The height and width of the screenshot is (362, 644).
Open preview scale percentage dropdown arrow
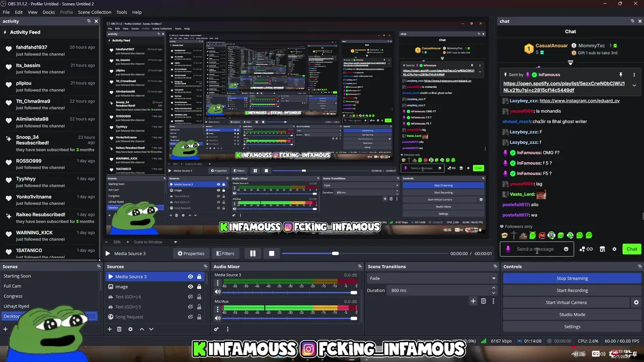175,242
